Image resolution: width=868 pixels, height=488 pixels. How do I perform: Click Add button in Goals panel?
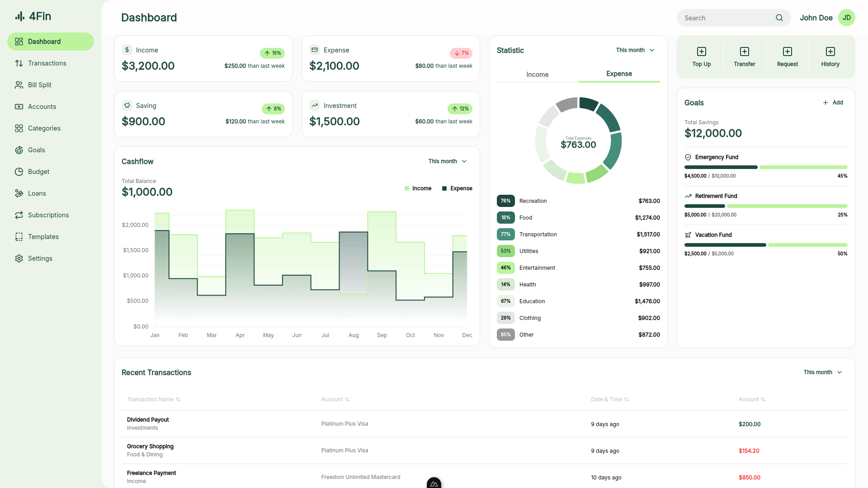[x=833, y=103]
